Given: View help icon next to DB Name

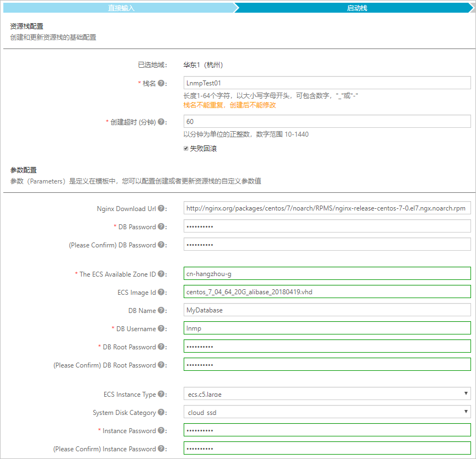Looking at the screenshot, I should [161, 310].
